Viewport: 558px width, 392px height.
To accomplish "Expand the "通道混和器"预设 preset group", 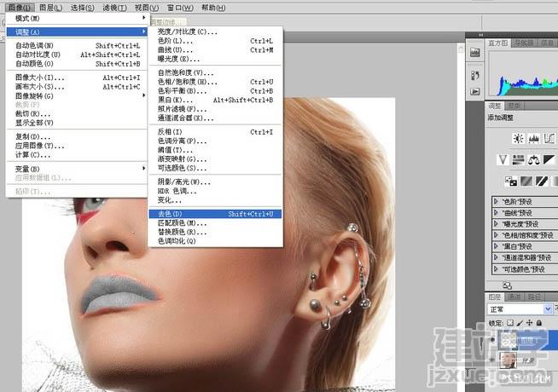I will coord(496,257).
